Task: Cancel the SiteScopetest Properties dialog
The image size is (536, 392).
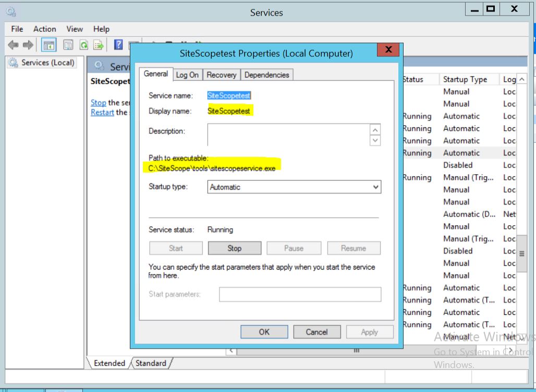Action: pos(316,332)
